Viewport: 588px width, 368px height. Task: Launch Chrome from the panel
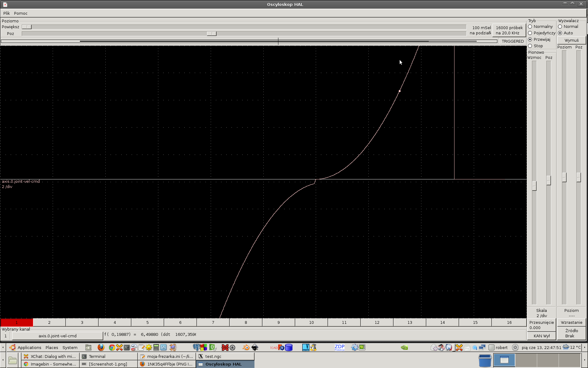[x=112, y=347]
